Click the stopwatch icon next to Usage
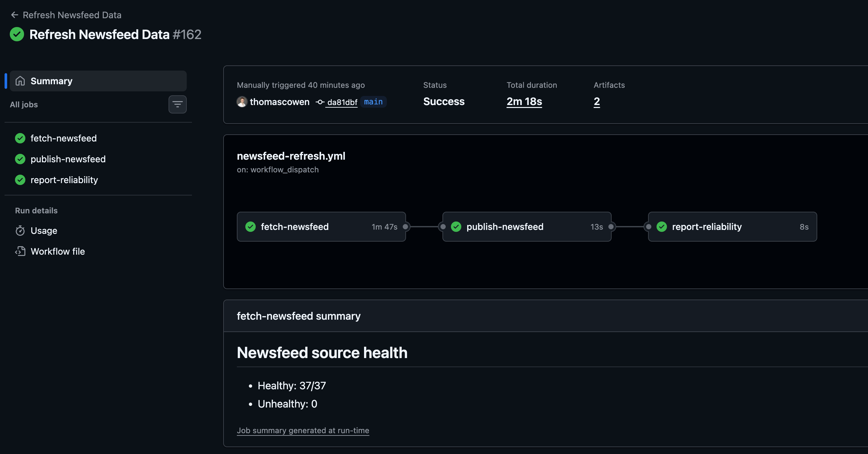Image resolution: width=868 pixels, height=454 pixels. [x=20, y=231]
